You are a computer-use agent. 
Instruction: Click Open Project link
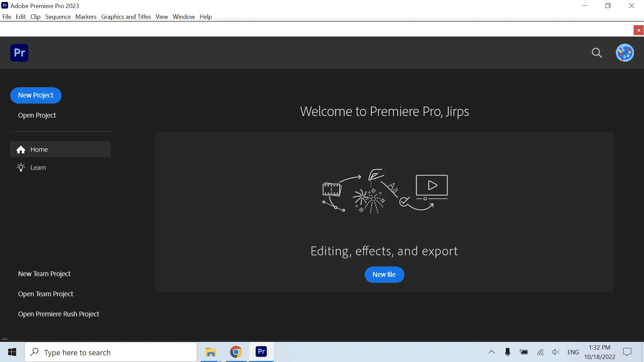(37, 115)
